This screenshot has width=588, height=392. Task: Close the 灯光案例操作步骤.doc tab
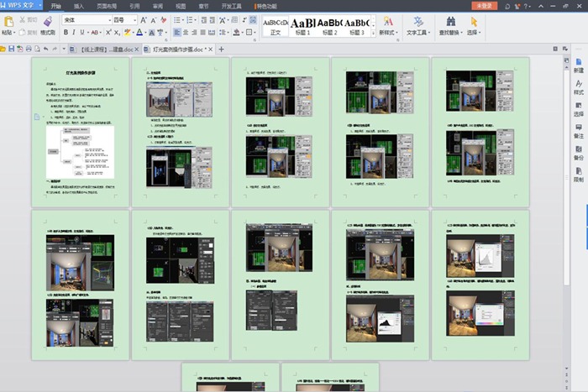[210, 49]
